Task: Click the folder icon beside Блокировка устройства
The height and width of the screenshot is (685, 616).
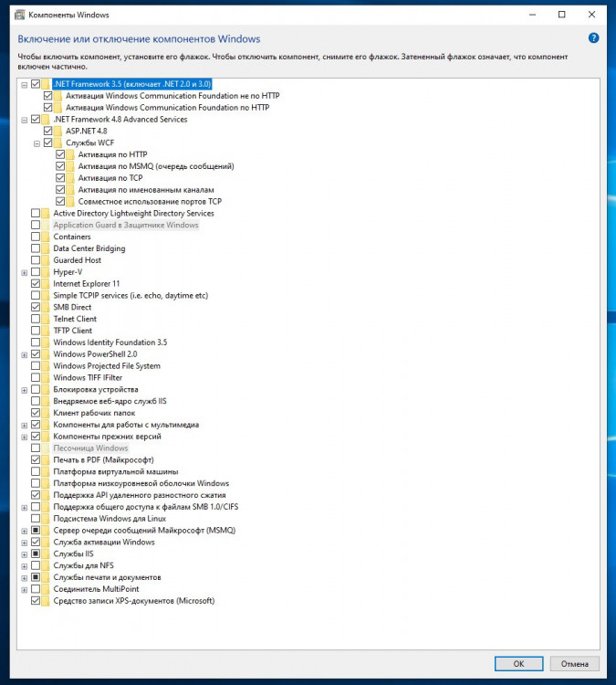Action: 46,389
